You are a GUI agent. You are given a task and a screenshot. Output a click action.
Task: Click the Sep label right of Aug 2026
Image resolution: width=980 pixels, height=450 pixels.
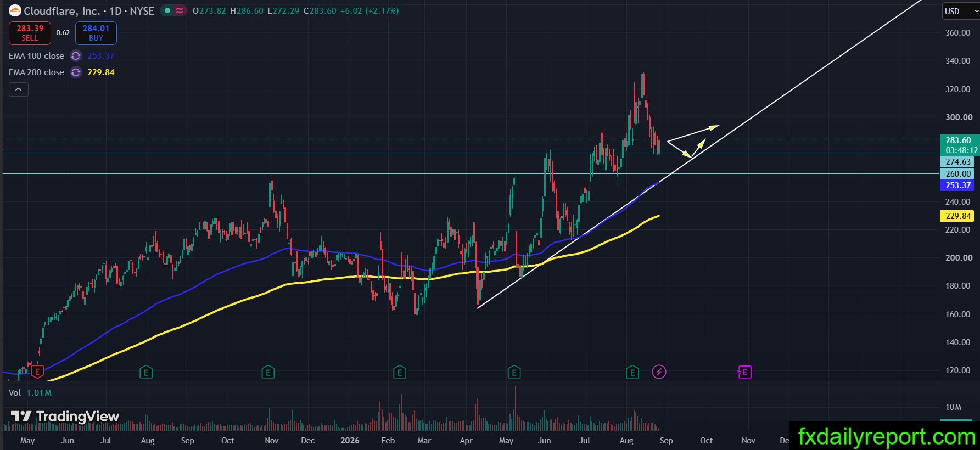pos(666,441)
